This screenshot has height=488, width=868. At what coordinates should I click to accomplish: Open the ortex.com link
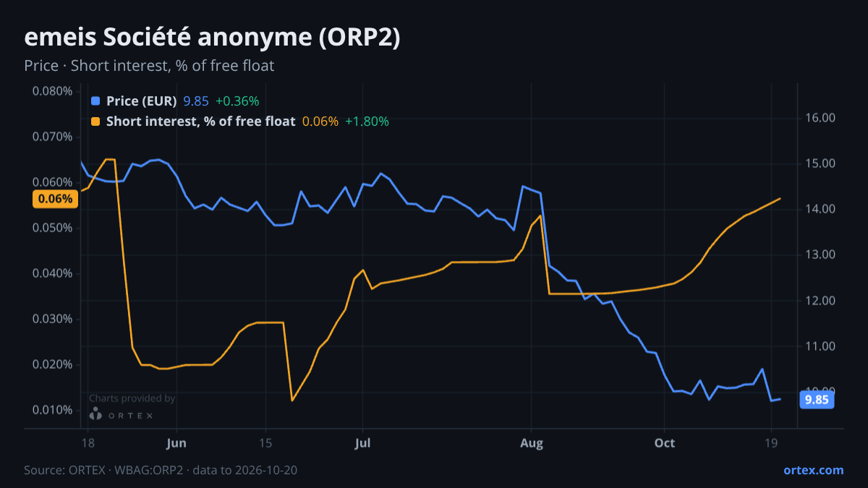tap(813, 470)
